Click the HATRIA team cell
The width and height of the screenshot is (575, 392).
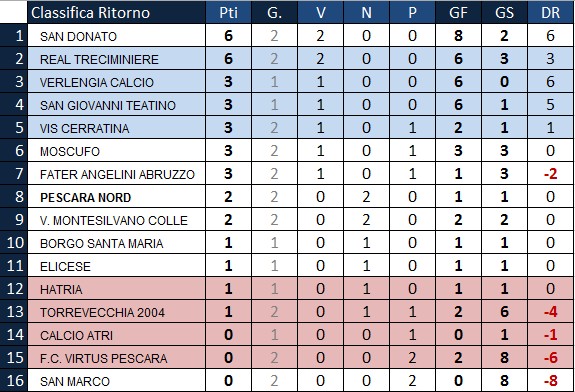(117, 289)
